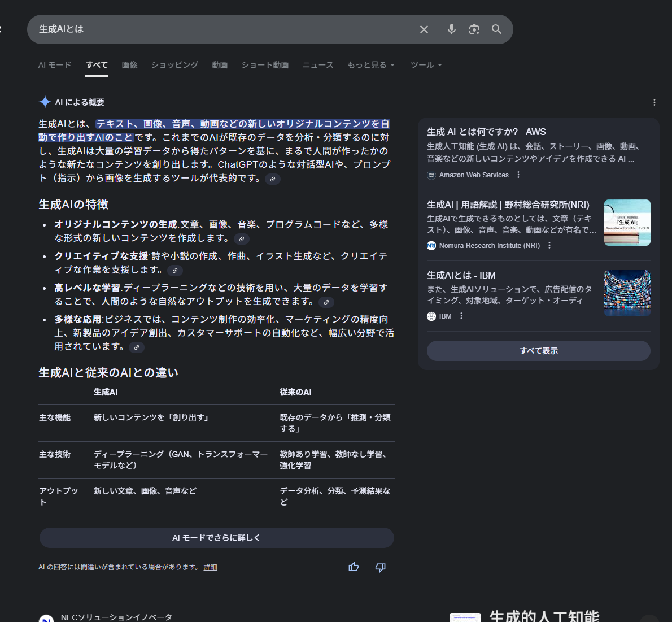Expand the もっと見る dropdown

370,65
